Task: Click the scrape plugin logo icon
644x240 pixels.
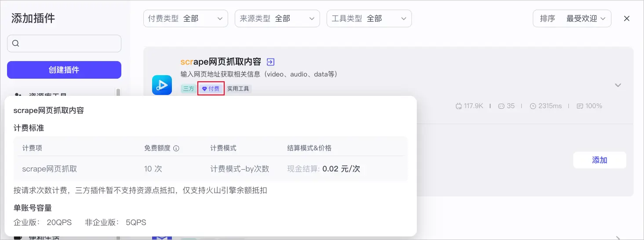Action: pyautogui.click(x=162, y=85)
